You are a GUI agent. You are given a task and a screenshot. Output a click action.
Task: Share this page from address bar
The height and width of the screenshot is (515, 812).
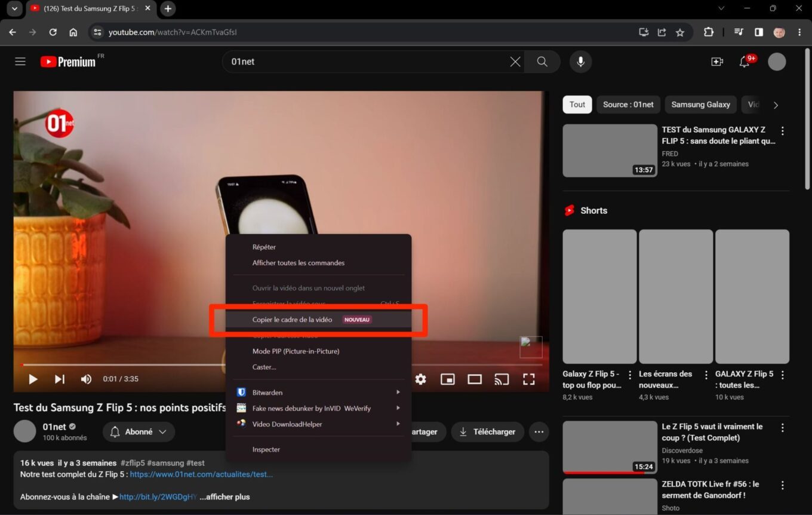662,32
